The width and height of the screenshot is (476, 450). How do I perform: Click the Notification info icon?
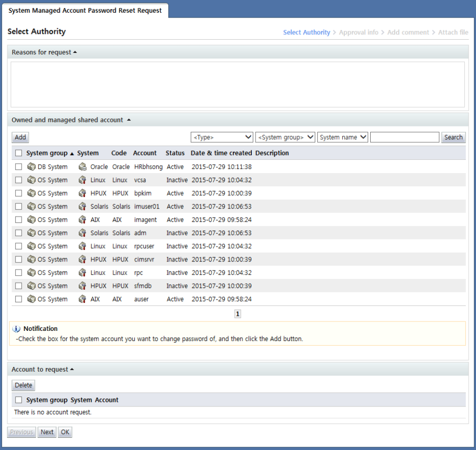[x=16, y=329]
